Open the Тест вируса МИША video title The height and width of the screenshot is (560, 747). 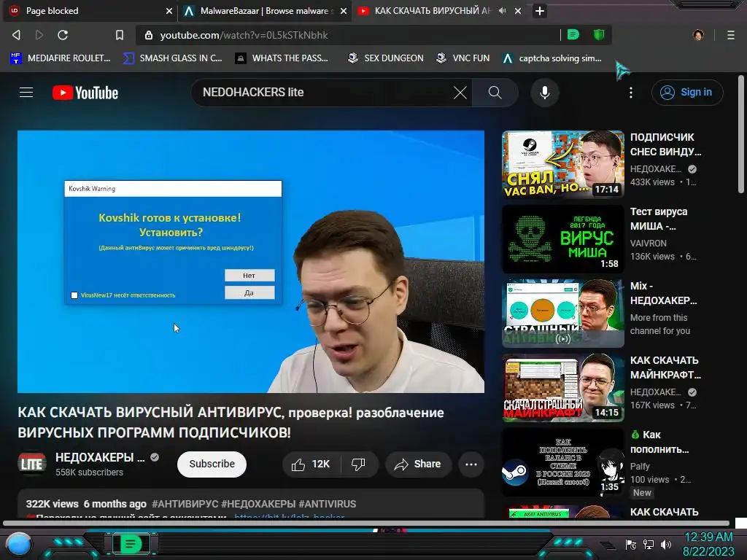click(x=659, y=219)
